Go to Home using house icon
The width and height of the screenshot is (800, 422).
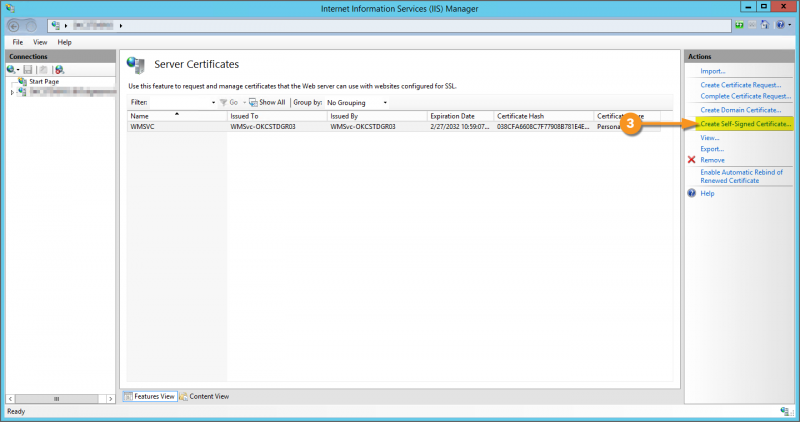click(765, 25)
